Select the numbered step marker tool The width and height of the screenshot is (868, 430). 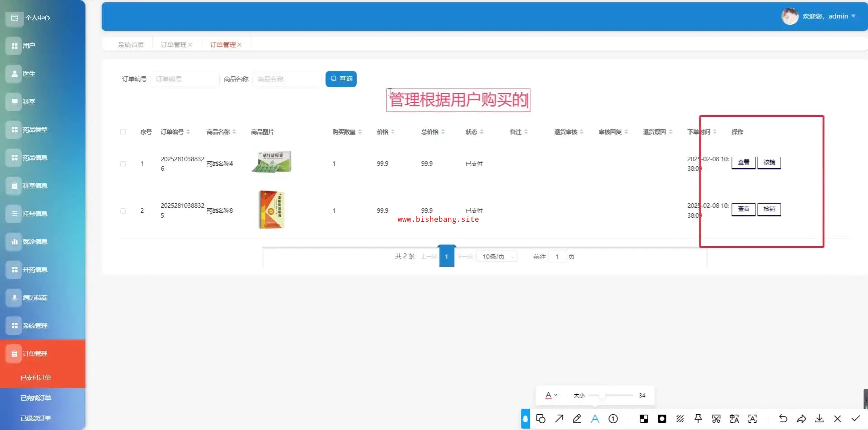(x=613, y=419)
